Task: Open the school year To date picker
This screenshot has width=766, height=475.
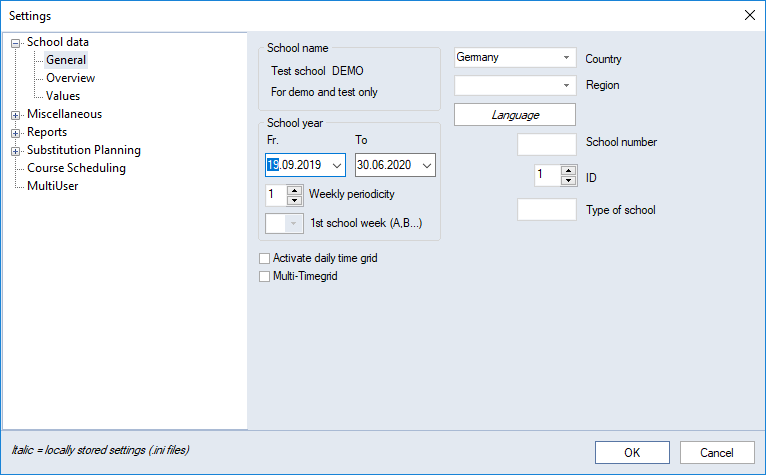Action: pyautogui.click(x=426, y=165)
